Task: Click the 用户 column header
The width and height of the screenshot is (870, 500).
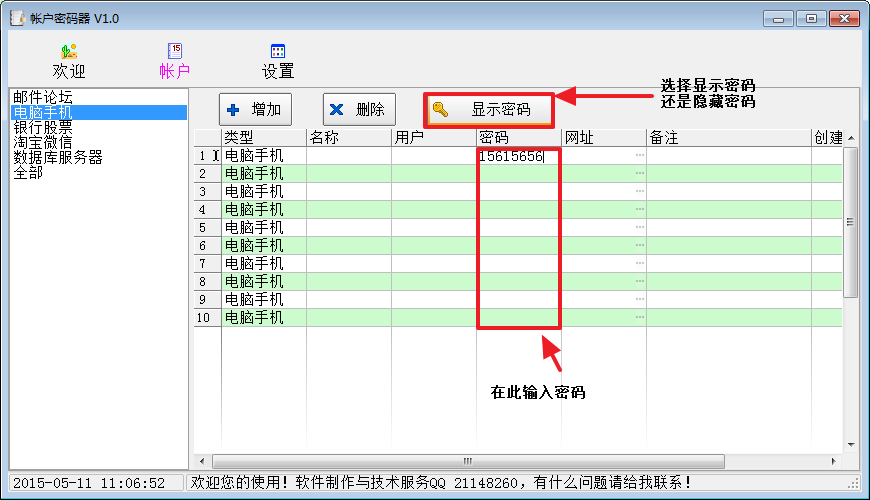Action: (434, 138)
